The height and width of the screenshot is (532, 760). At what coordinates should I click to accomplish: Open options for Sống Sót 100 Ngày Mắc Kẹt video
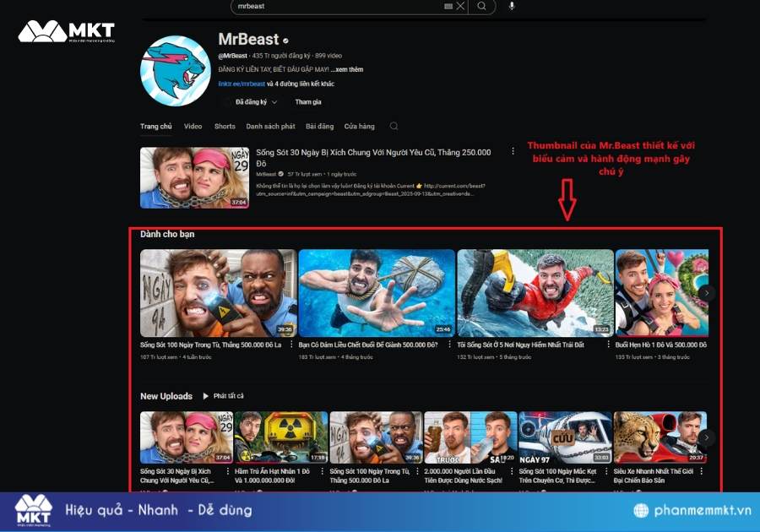point(606,471)
